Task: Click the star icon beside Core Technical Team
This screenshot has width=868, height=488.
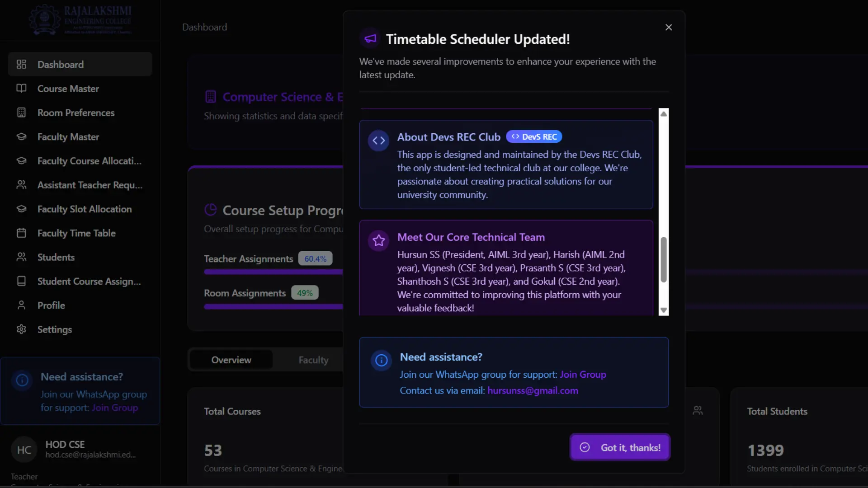Action: 378,240
